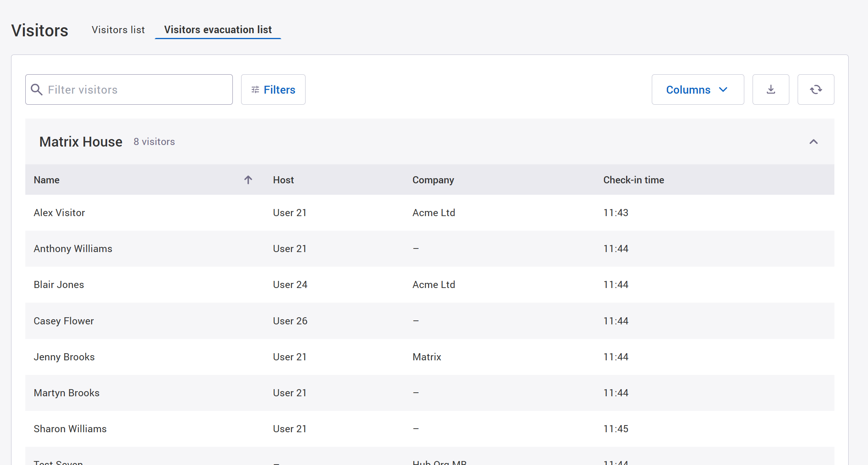Click the 8 visitors count label

(154, 142)
